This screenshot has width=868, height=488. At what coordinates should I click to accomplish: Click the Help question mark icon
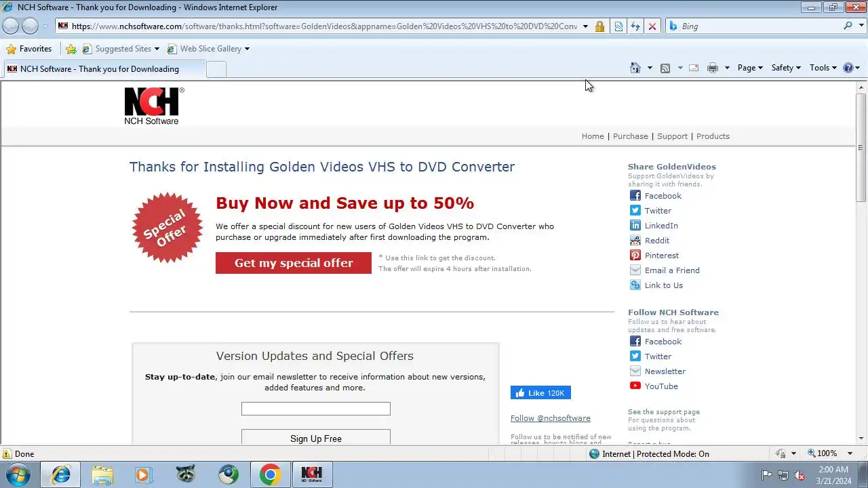coord(848,68)
